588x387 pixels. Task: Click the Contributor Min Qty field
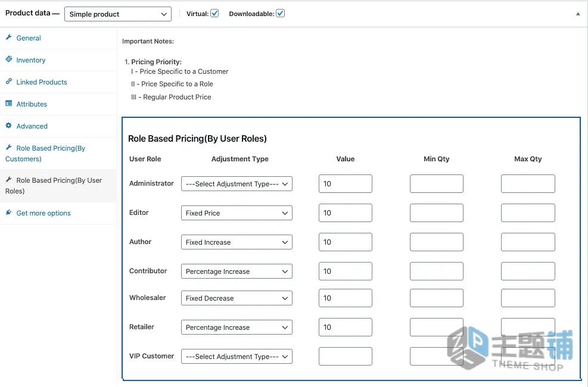[x=437, y=271]
